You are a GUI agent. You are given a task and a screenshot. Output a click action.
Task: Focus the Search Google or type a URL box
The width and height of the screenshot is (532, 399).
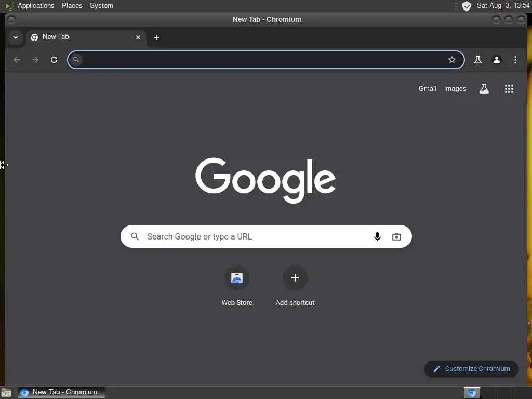click(266, 236)
